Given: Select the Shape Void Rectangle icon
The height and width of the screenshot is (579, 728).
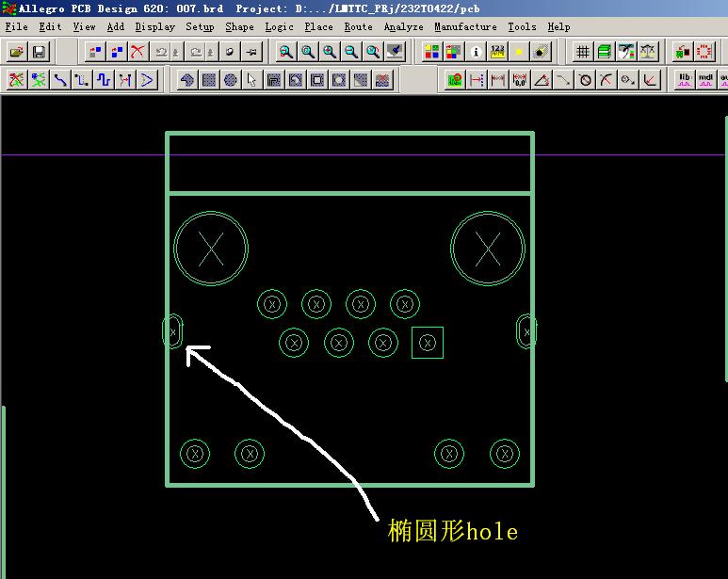Looking at the screenshot, I should point(317,80).
